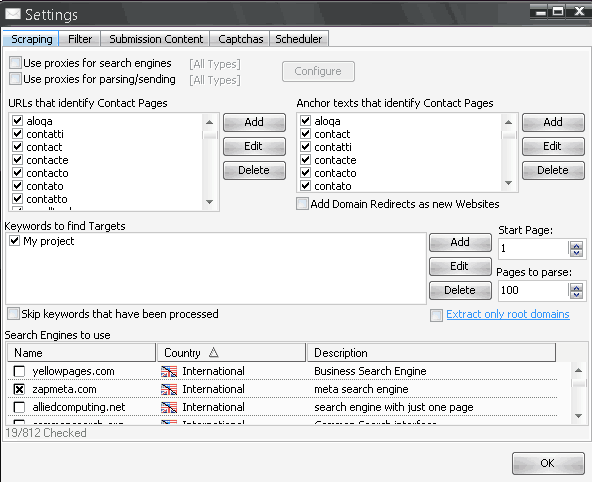Increase Start Page spinner value

(577, 245)
